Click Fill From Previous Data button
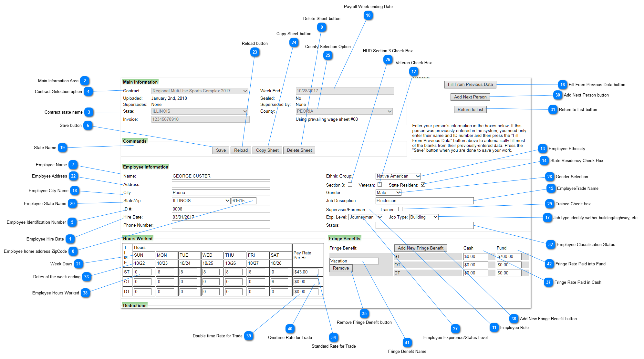The width and height of the screenshot is (644, 359). tap(470, 84)
